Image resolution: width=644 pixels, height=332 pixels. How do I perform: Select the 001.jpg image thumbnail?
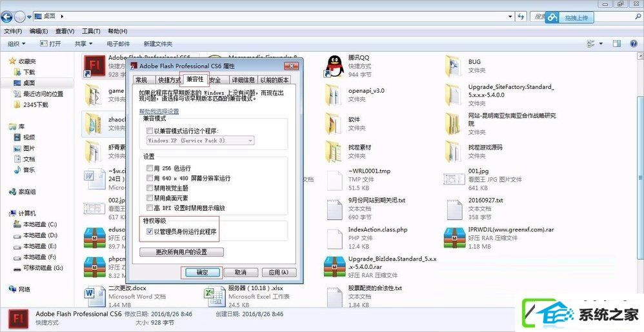coord(454,179)
